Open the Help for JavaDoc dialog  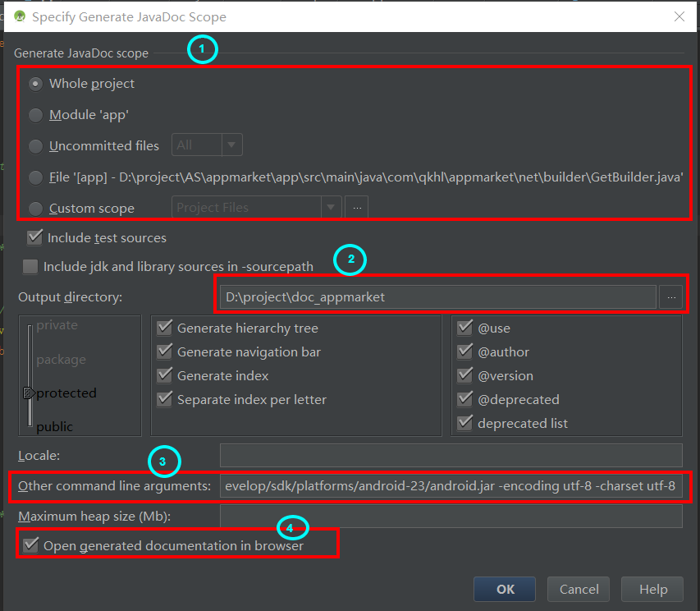point(652,589)
